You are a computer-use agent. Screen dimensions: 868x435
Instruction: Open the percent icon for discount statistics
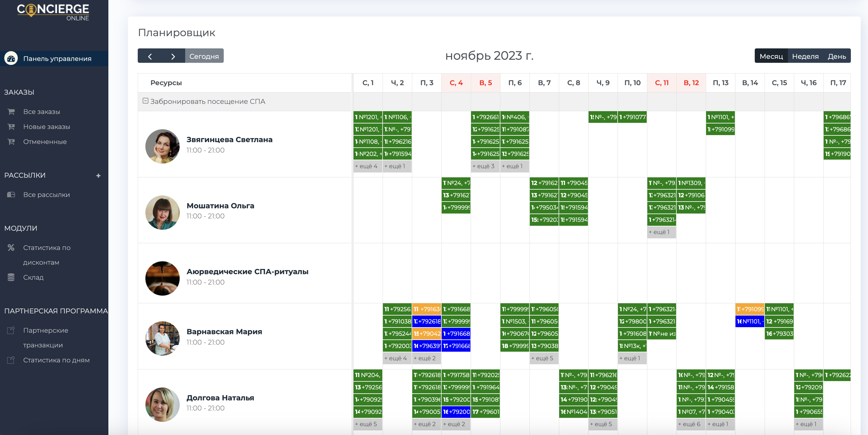tap(11, 248)
